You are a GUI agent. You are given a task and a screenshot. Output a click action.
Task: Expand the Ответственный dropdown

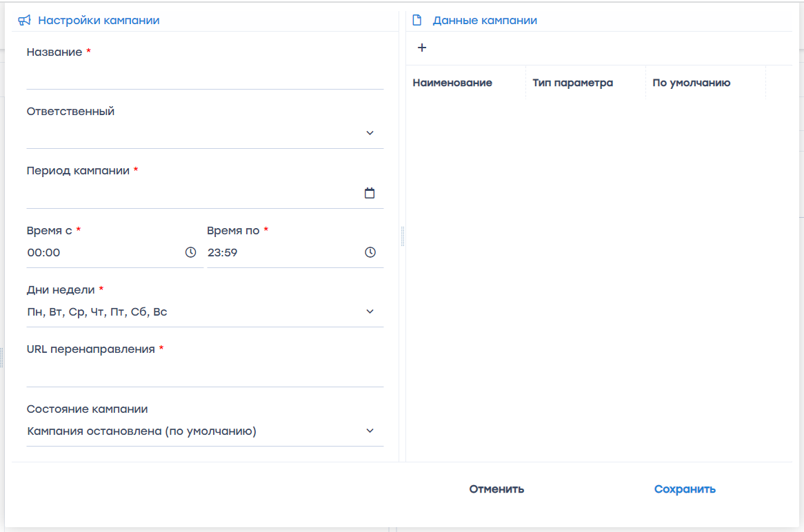pyautogui.click(x=370, y=133)
